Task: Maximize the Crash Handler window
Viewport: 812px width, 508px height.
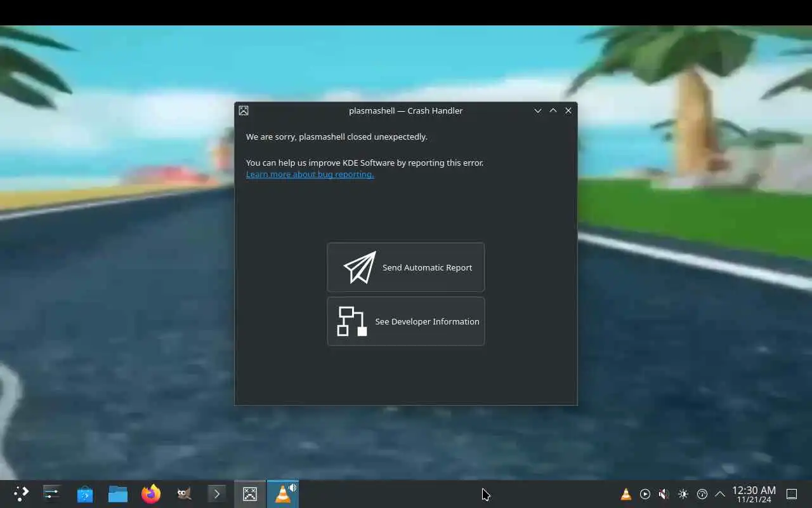Action: pyautogui.click(x=553, y=110)
